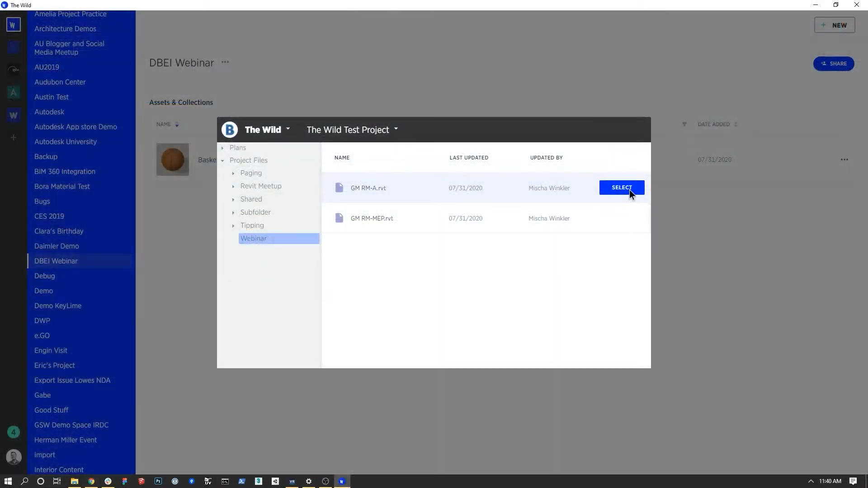The width and height of the screenshot is (868, 488).
Task: Expand the Revit Meetup folder
Action: [233, 186]
